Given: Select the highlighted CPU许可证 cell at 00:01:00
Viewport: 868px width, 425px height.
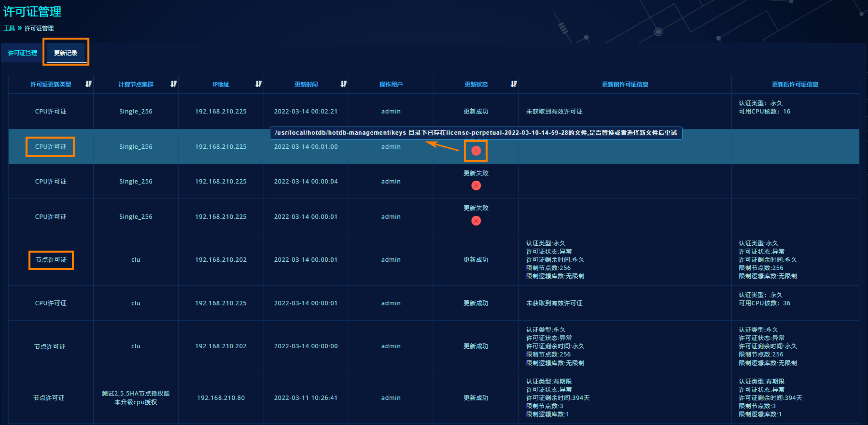Looking at the screenshot, I should pos(51,147).
